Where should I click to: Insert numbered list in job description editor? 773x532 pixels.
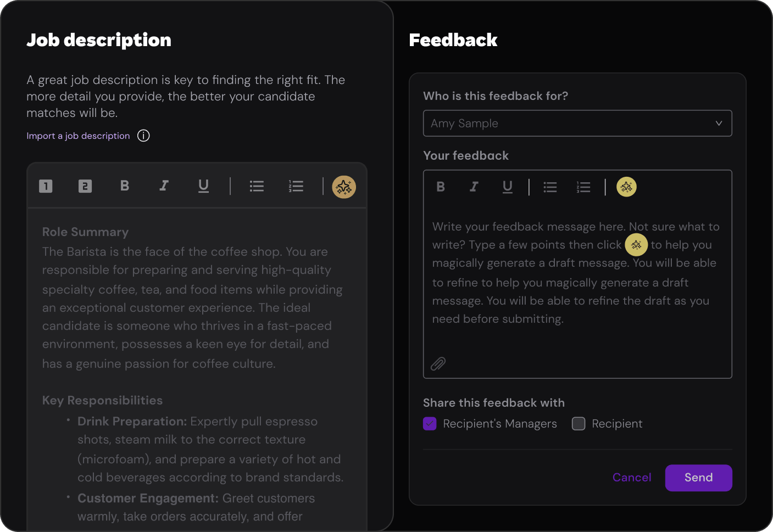[x=296, y=187]
